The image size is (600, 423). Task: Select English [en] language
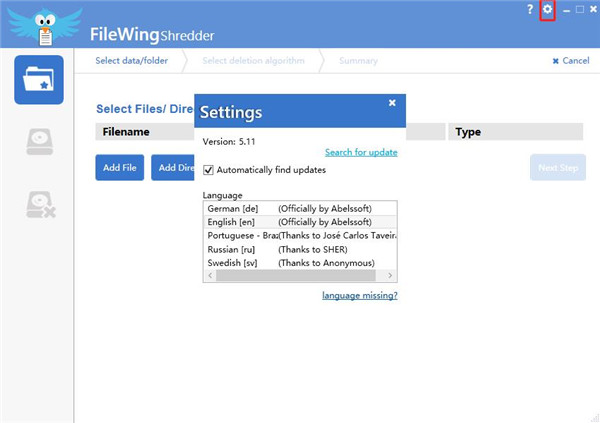[300, 222]
